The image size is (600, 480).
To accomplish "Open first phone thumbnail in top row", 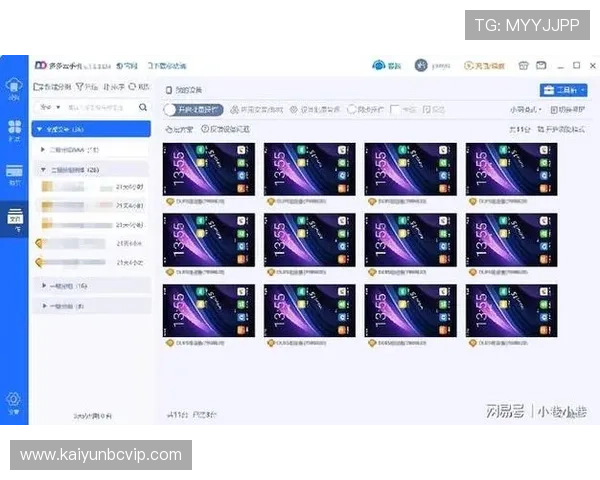I will pyautogui.click(x=209, y=169).
